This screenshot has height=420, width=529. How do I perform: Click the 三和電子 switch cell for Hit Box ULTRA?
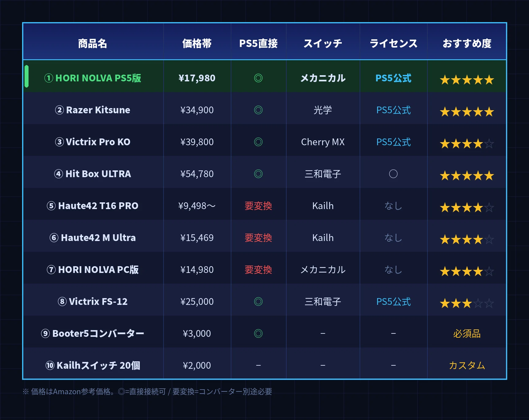(x=323, y=174)
